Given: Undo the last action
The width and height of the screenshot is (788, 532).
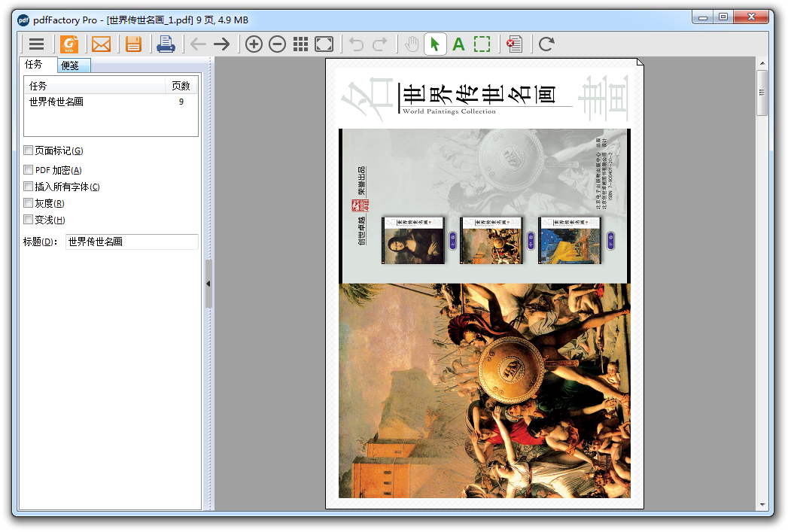Looking at the screenshot, I should coord(356,44).
